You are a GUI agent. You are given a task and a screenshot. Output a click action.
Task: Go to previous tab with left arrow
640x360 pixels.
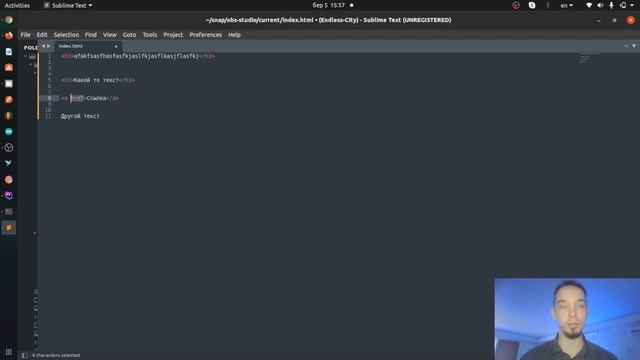(x=43, y=46)
